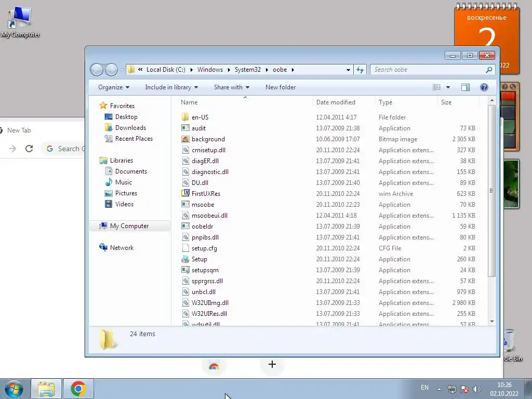Expand the arrow after System32 in path
532x399 pixels.
coord(267,70)
